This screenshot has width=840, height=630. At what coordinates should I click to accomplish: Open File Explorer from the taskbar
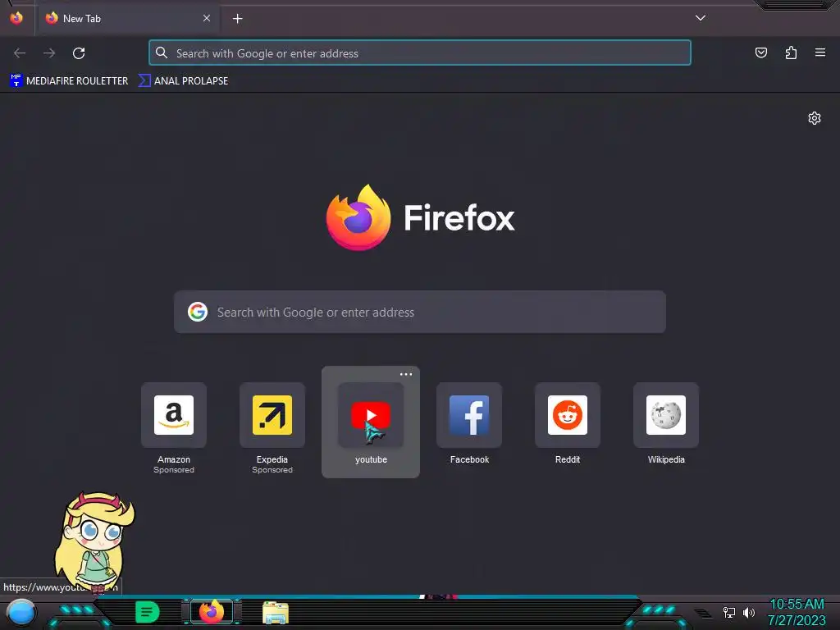(x=276, y=613)
